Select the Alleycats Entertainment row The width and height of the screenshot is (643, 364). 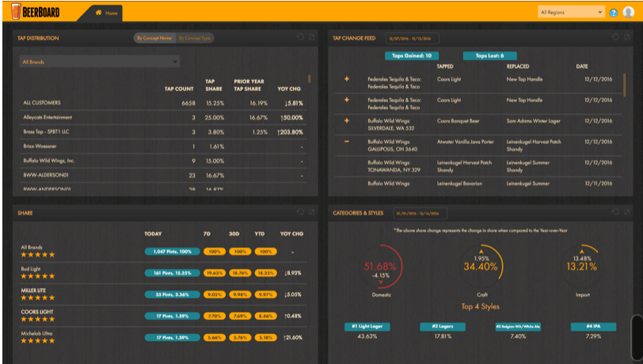coord(163,118)
